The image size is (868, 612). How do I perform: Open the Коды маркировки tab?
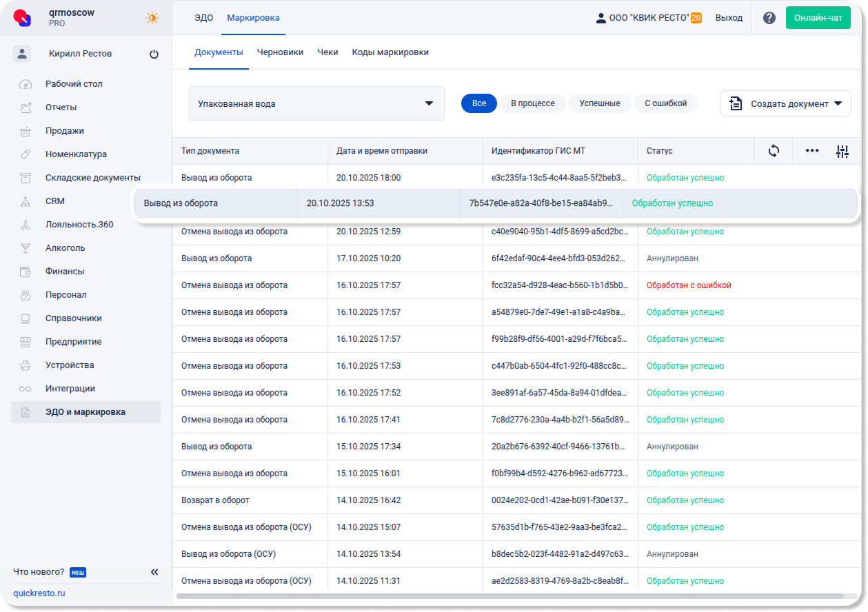[390, 52]
